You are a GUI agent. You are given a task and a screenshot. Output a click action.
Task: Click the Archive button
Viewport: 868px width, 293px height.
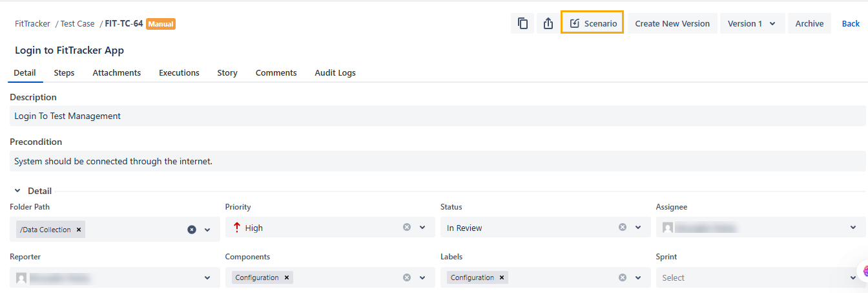tap(809, 23)
